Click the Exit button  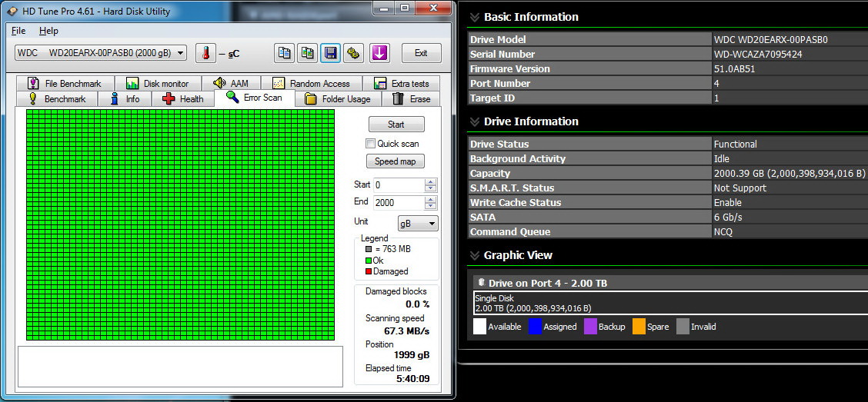pyautogui.click(x=421, y=53)
